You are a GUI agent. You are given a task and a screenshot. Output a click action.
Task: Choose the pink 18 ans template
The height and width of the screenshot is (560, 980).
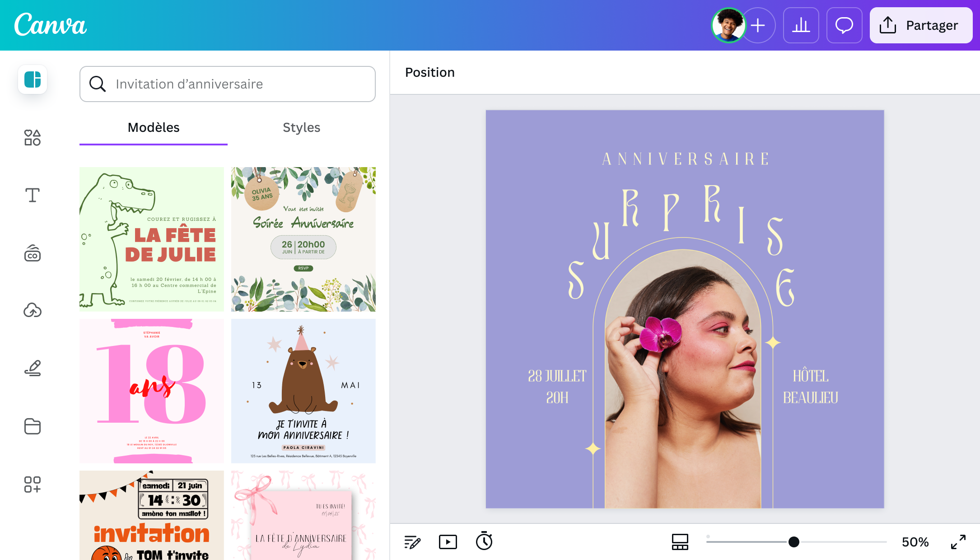point(152,391)
